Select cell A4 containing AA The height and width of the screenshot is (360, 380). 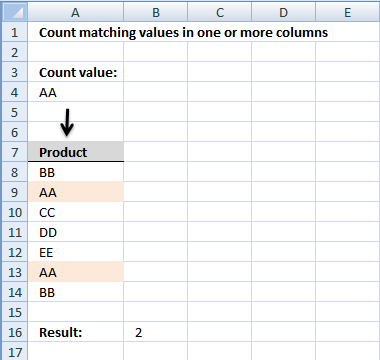coord(76,92)
